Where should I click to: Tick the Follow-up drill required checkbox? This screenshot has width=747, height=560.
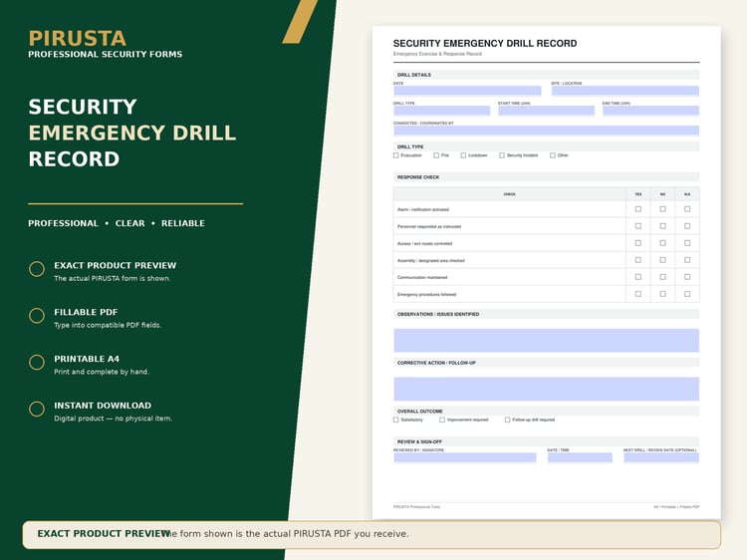tap(507, 420)
